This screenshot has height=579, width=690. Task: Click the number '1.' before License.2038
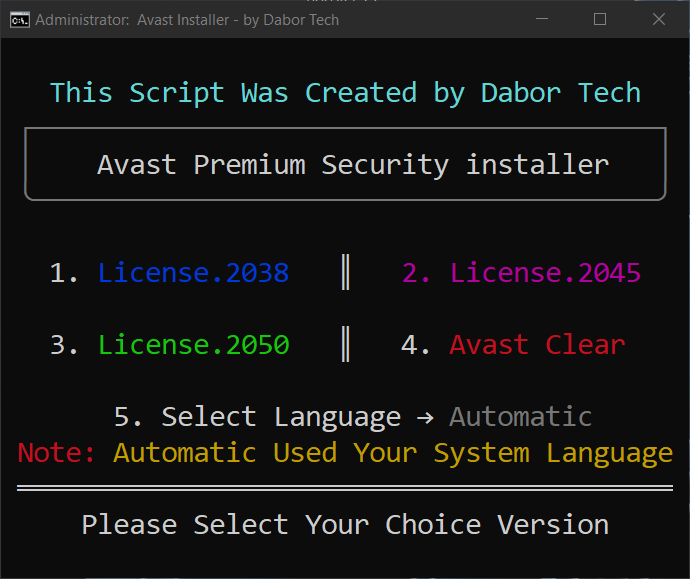64,273
